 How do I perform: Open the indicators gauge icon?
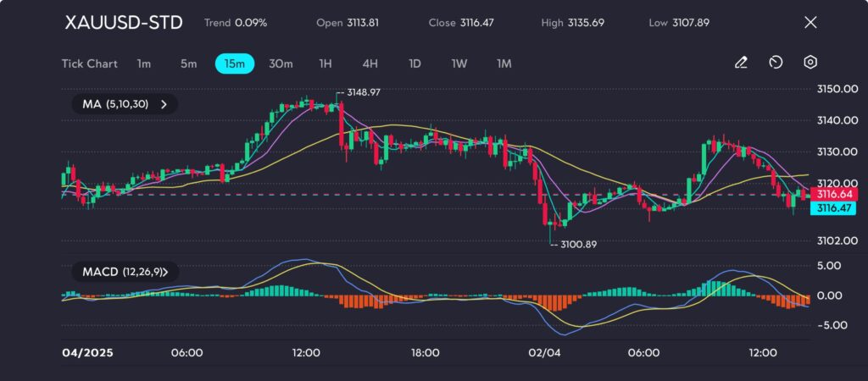(776, 63)
